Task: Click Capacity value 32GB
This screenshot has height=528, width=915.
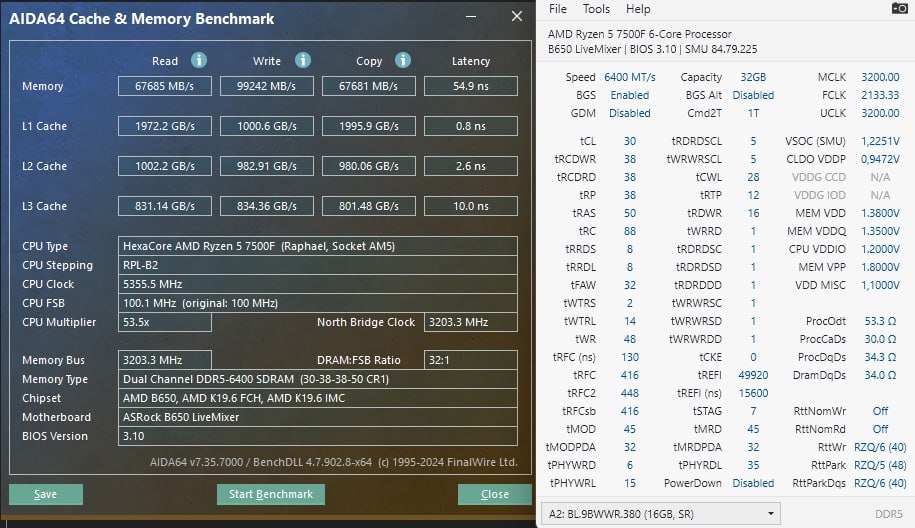Action: (x=753, y=77)
